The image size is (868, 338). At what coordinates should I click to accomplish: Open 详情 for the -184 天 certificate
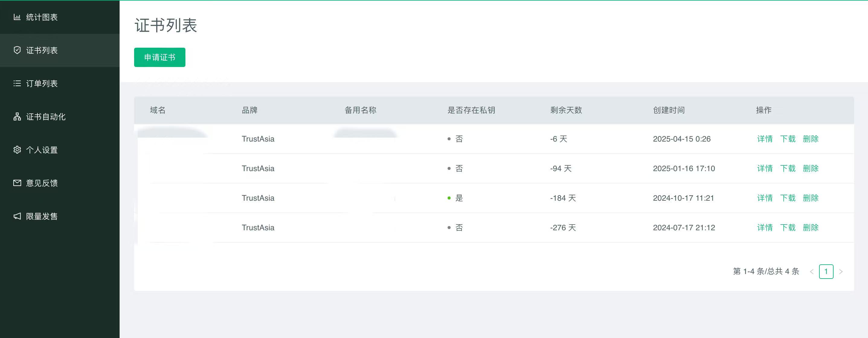765,198
